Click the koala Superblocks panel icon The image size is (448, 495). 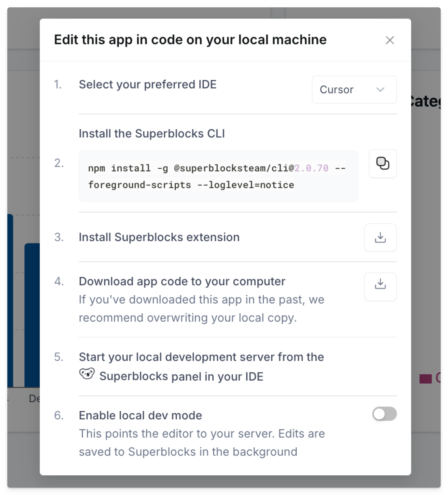(87, 374)
